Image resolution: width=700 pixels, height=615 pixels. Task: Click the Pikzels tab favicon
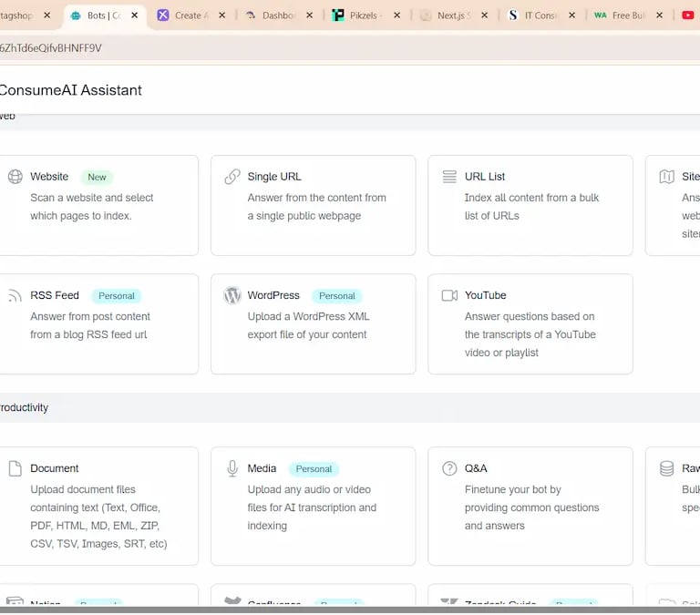coord(338,15)
